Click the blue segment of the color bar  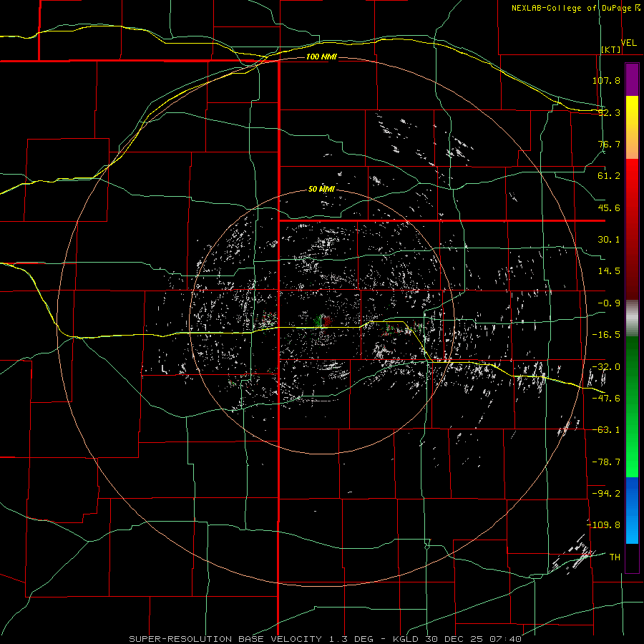click(632, 510)
